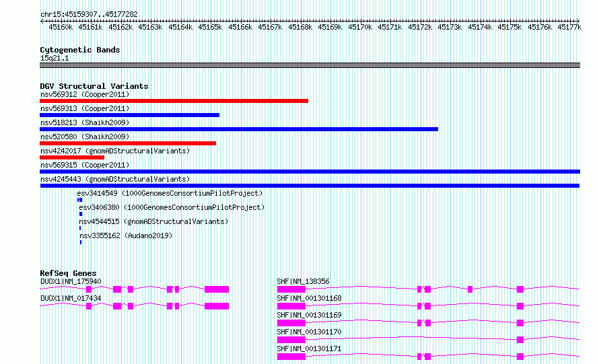Click the nsv4245443 gnomAD label
This screenshot has height=364, width=599.
(x=115, y=179)
